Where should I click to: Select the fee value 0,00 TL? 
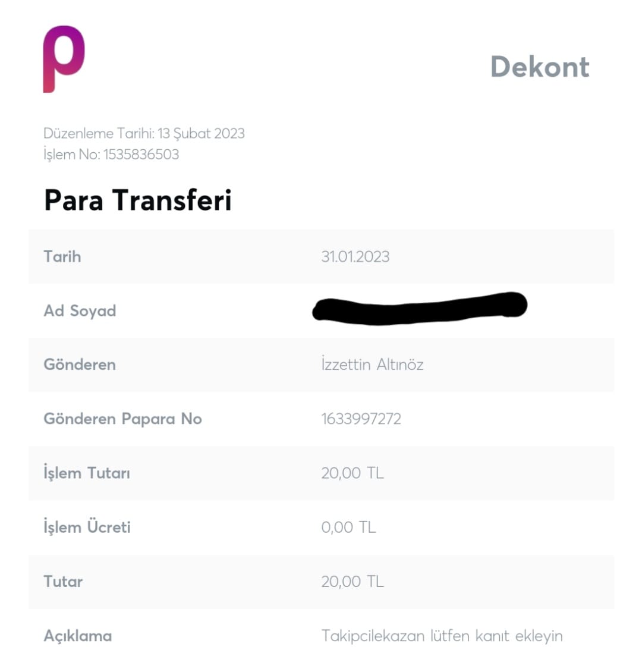pos(348,527)
